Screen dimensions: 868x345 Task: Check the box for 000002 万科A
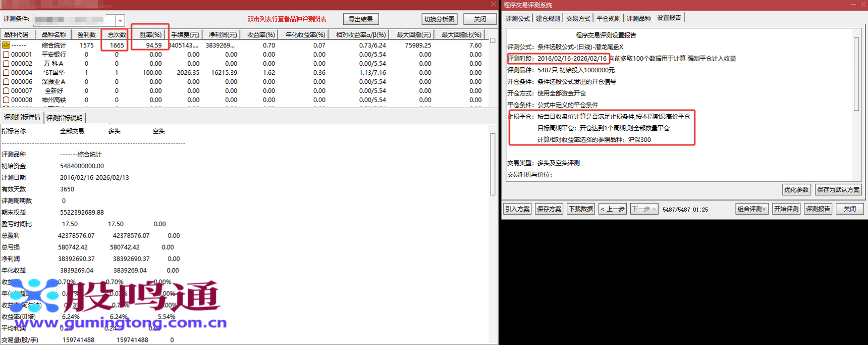[x=6, y=64]
